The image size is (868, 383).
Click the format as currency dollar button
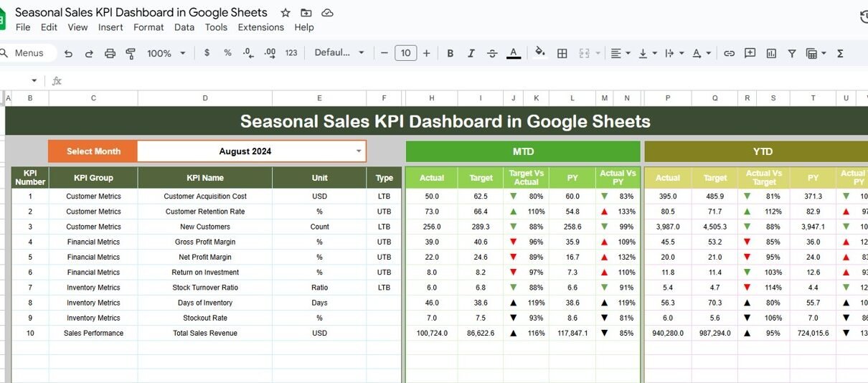point(207,53)
